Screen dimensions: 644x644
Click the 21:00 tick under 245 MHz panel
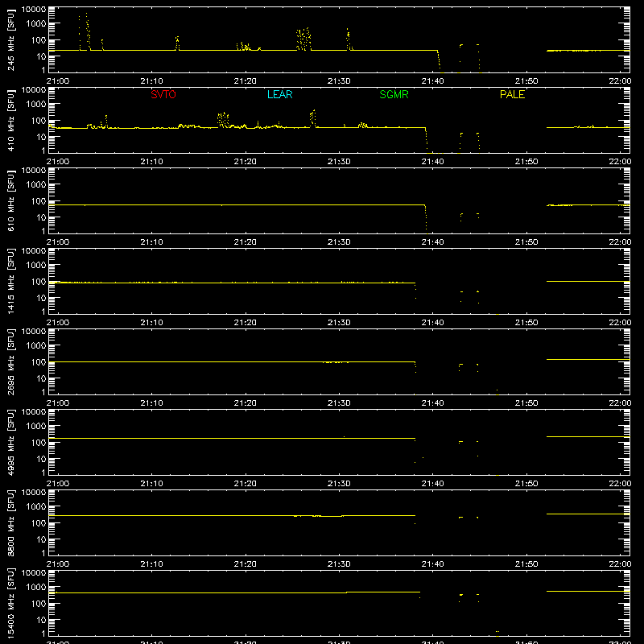coord(57,81)
